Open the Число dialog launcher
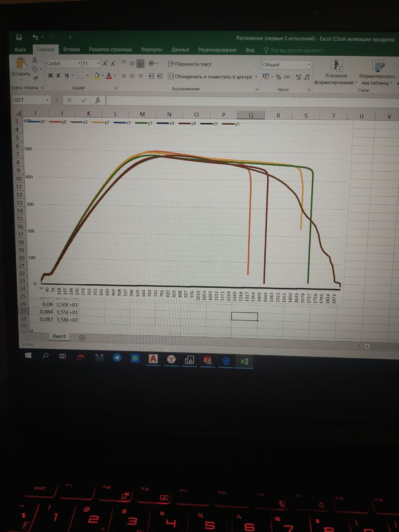The width and height of the screenshot is (399, 532). tap(309, 90)
